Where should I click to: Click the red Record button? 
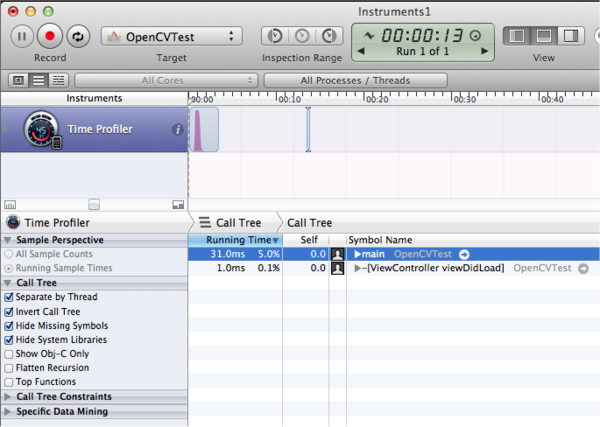pos(50,36)
